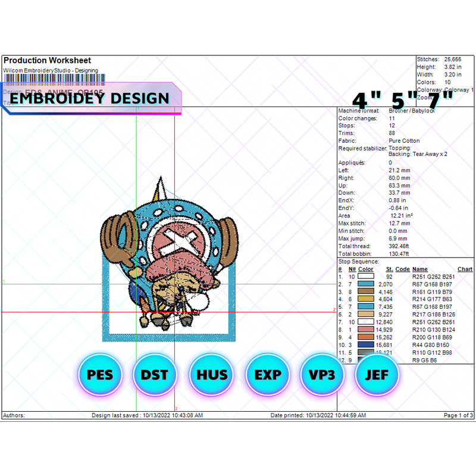Screen dimensions: 476x476
Task: Pick the dark blue swatch in stop 10
Action: pos(365,345)
